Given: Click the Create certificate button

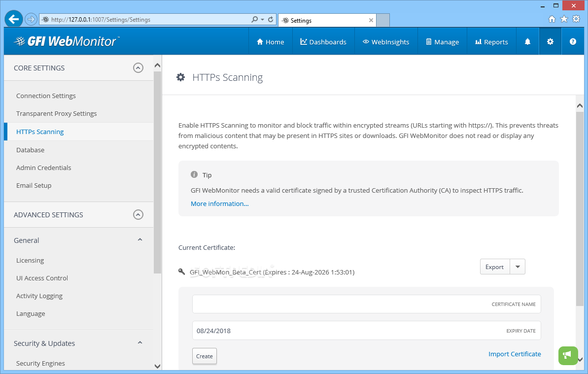Looking at the screenshot, I should (x=205, y=356).
